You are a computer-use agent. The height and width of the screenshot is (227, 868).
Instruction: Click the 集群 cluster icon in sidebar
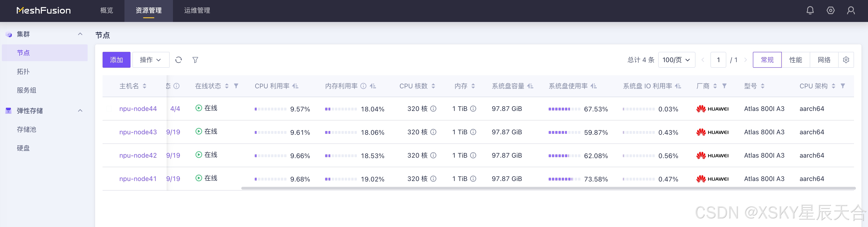coord(9,35)
